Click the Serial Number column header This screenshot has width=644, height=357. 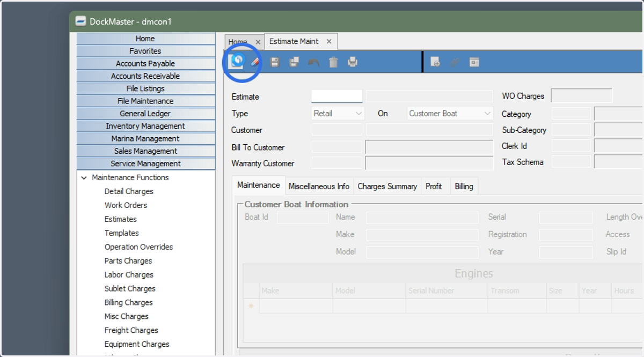(x=447, y=291)
